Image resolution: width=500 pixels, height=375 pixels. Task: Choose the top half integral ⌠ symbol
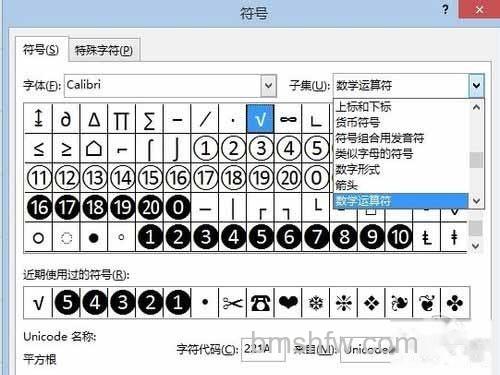click(x=149, y=148)
